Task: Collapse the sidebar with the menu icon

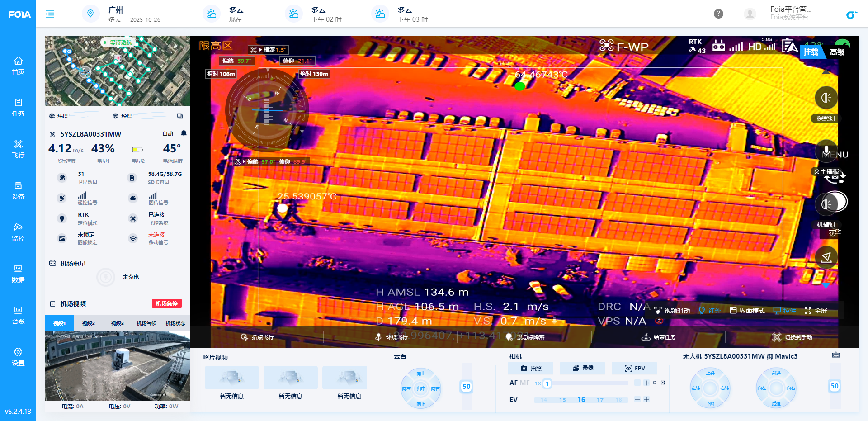Action: click(50, 14)
